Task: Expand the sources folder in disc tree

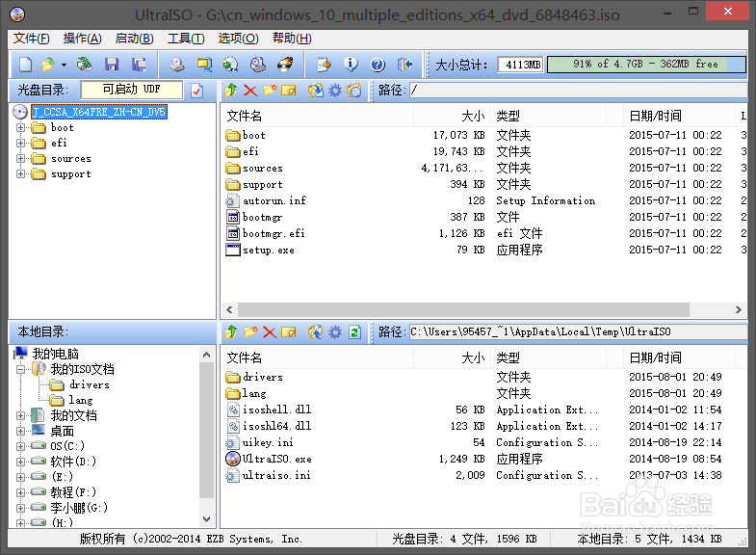Action: 20,159
